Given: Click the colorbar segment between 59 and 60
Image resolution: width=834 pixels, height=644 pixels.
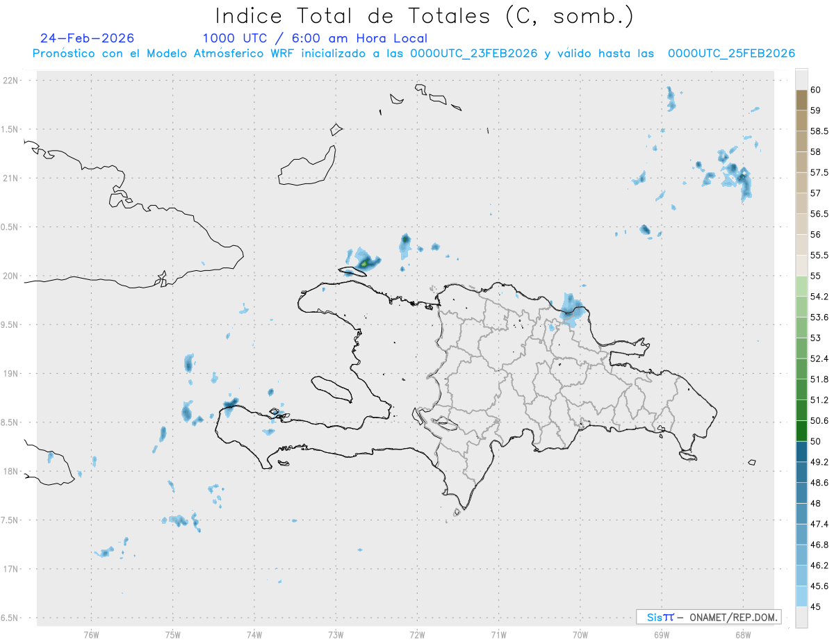Looking at the screenshot, I should 801,100.
